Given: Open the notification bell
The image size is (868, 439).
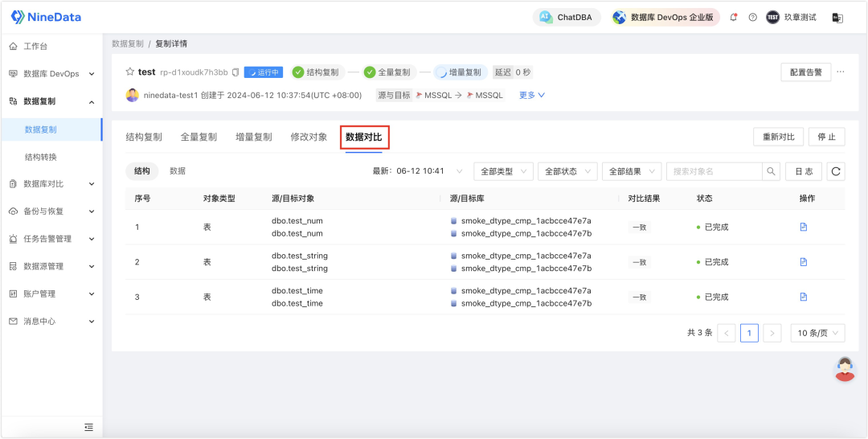Looking at the screenshot, I should point(734,17).
